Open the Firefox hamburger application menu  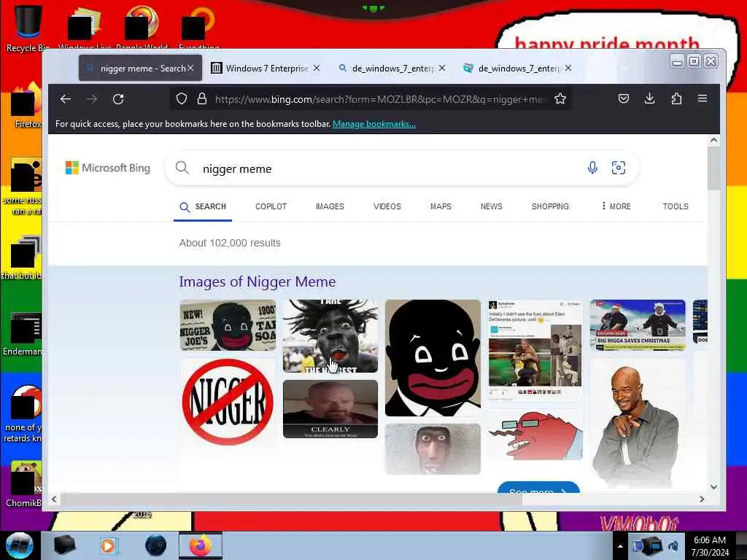click(703, 98)
